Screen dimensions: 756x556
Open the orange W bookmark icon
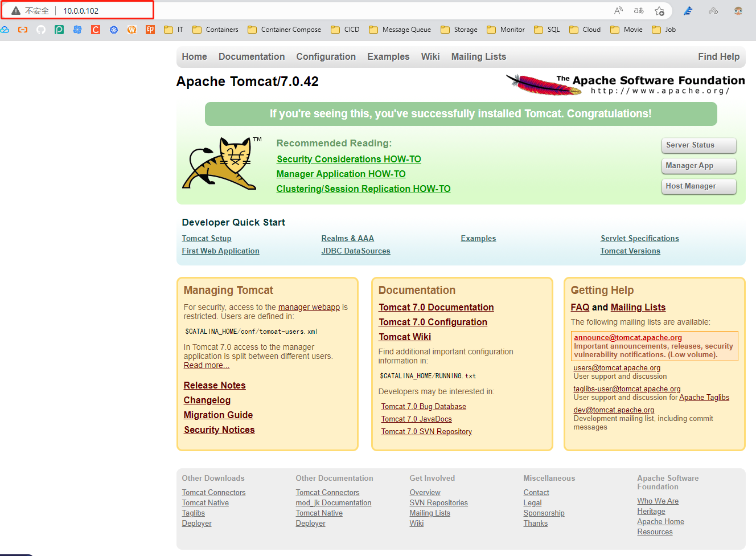[x=132, y=30]
